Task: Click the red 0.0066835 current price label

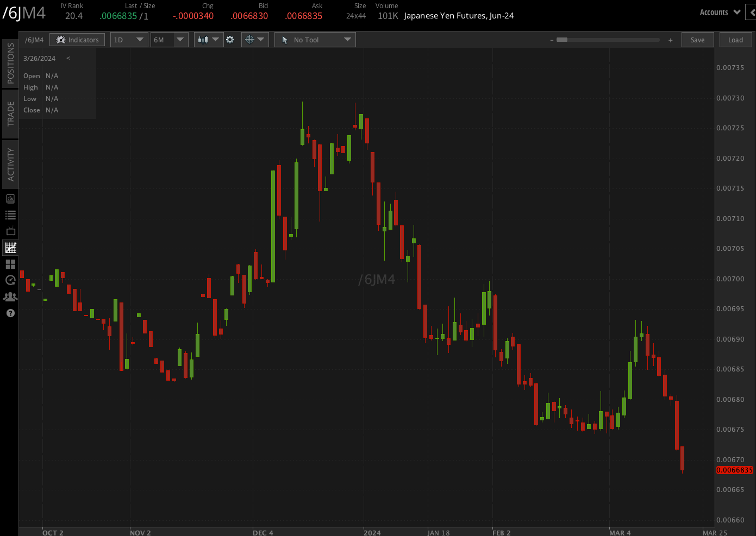Action: click(x=735, y=470)
